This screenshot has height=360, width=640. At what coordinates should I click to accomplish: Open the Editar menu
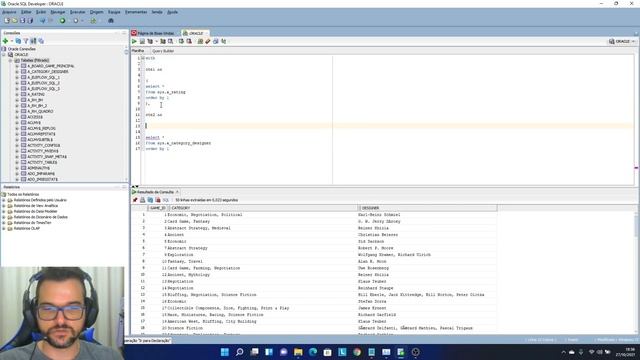point(26,12)
